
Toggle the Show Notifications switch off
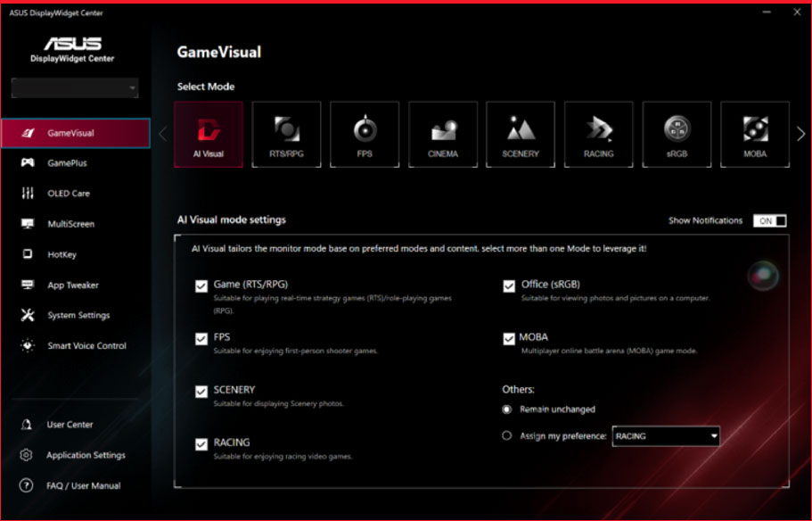768,220
